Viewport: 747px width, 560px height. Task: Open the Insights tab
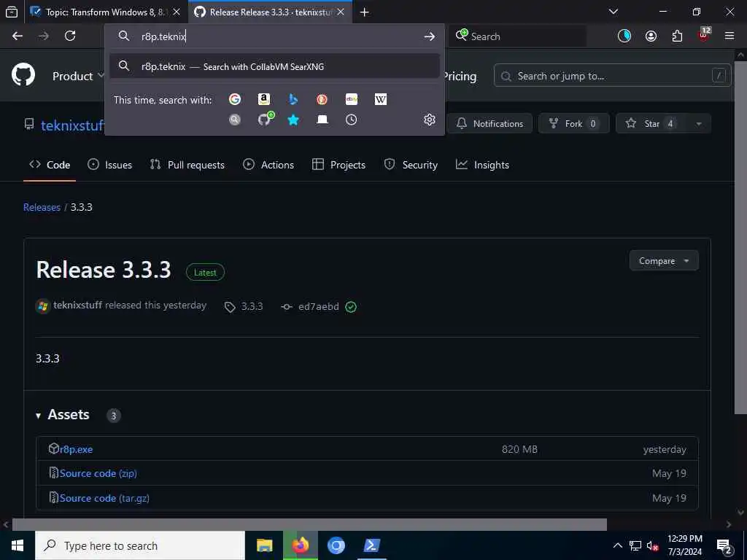[x=483, y=165]
